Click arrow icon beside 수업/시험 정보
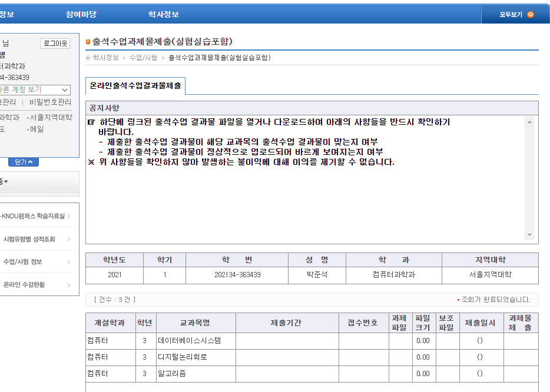550x392 pixels. pyautogui.click(x=69, y=262)
